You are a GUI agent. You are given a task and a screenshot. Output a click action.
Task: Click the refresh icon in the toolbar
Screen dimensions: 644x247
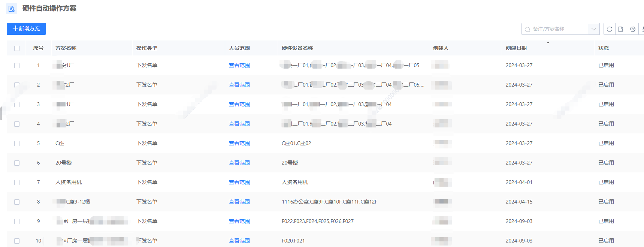click(x=610, y=29)
